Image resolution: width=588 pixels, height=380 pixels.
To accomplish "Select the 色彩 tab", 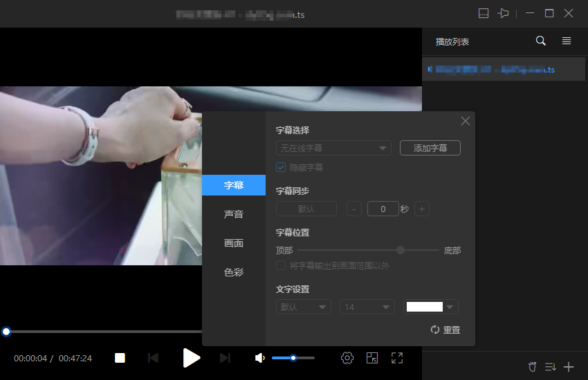I will [234, 272].
